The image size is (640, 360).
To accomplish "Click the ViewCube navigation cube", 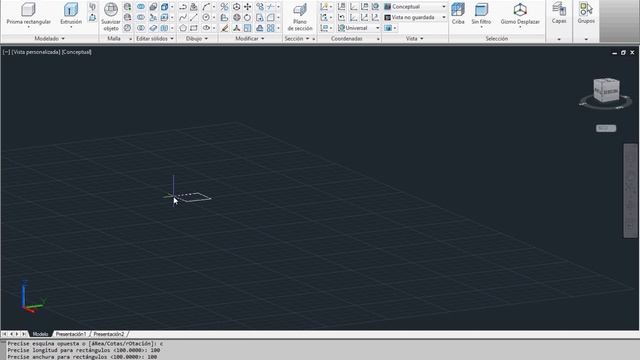I will [606, 90].
